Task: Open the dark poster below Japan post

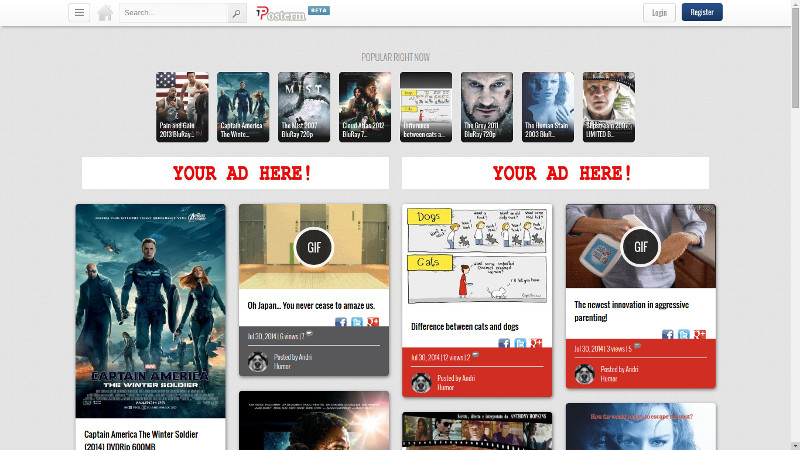Action: point(314,421)
